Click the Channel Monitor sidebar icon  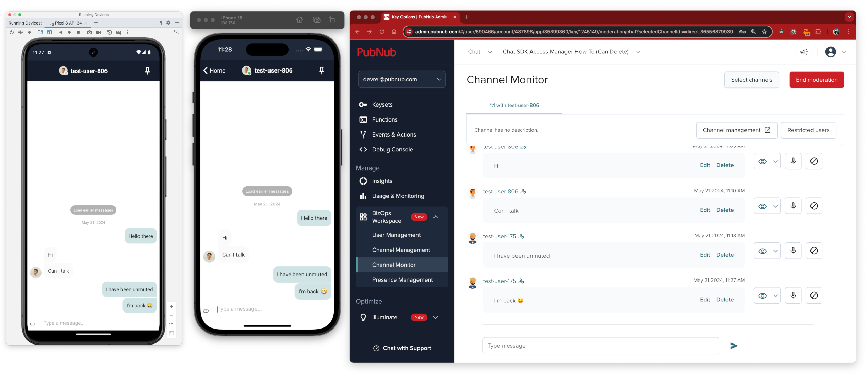click(394, 264)
